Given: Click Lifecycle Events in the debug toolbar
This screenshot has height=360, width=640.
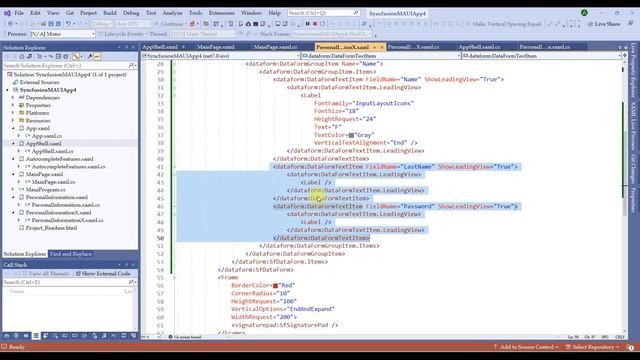Looking at the screenshot, I should [x=120, y=34].
